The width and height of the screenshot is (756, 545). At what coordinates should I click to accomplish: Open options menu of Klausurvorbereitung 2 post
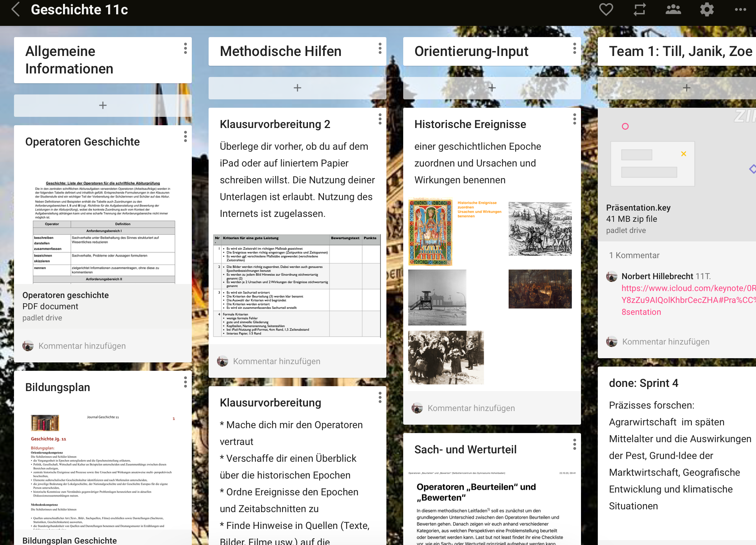tap(380, 119)
